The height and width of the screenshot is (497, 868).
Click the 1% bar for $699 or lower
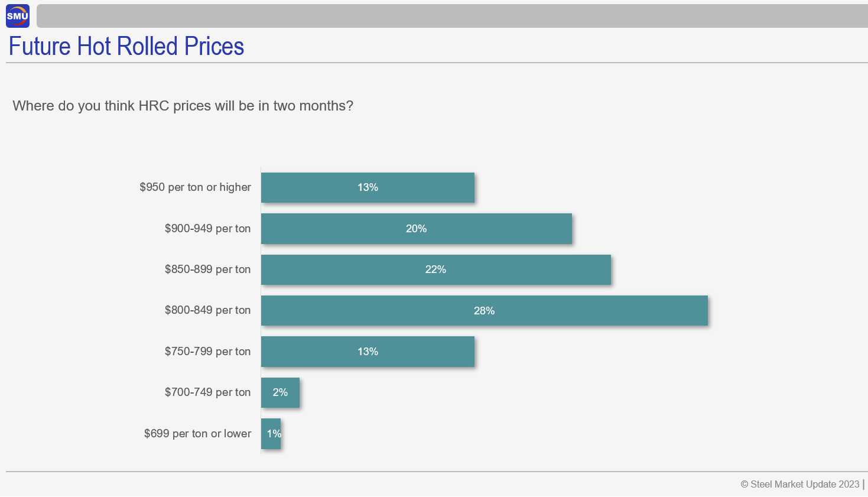click(271, 434)
